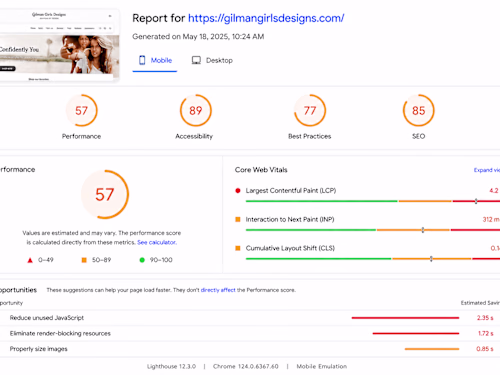Screen dimensions: 500x375
Task: Open the website screenshot thumbnail
Action: (x=60, y=45)
